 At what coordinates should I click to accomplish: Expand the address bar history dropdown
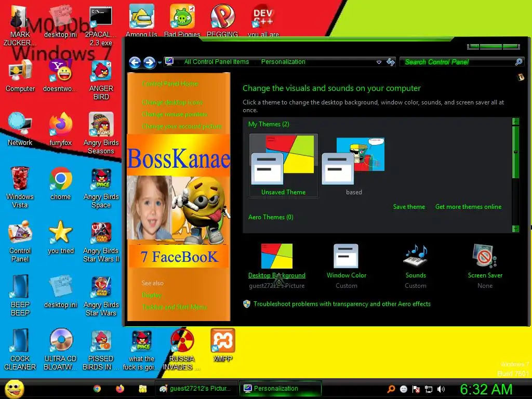[x=379, y=62]
